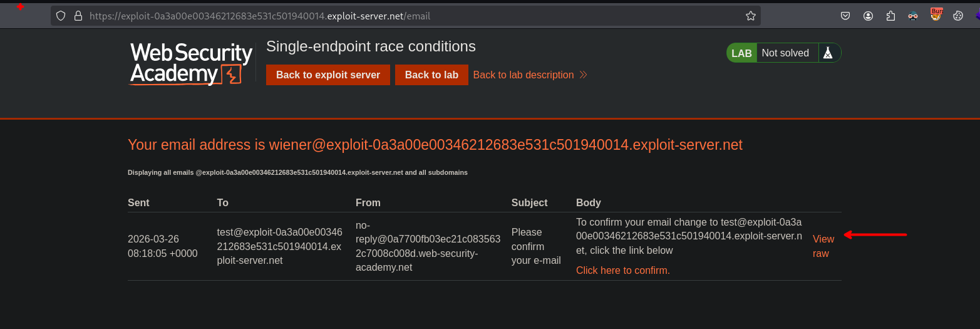Click the lab flask icon in status badge
Viewport: 980px width, 329px height.
click(828, 53)
